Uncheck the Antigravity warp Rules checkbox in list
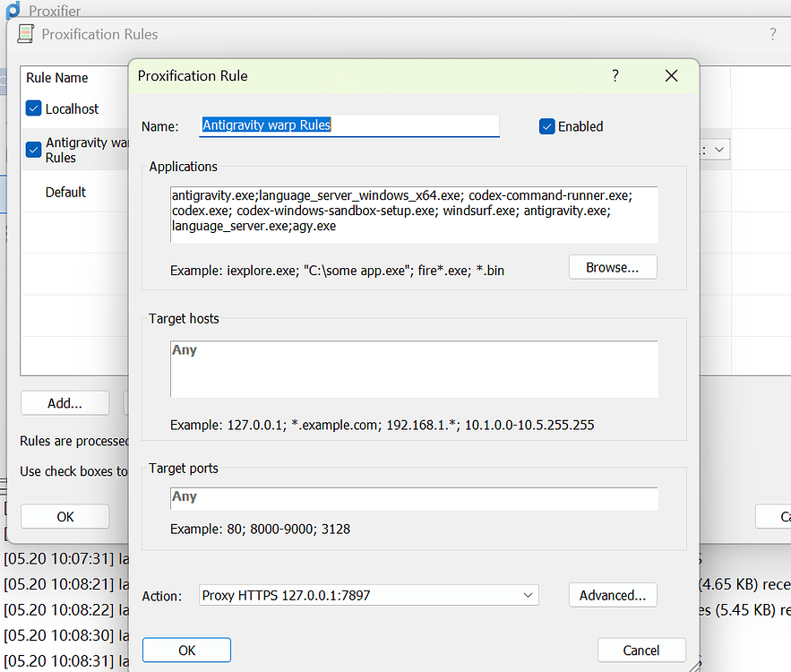 tap(33, 150)
